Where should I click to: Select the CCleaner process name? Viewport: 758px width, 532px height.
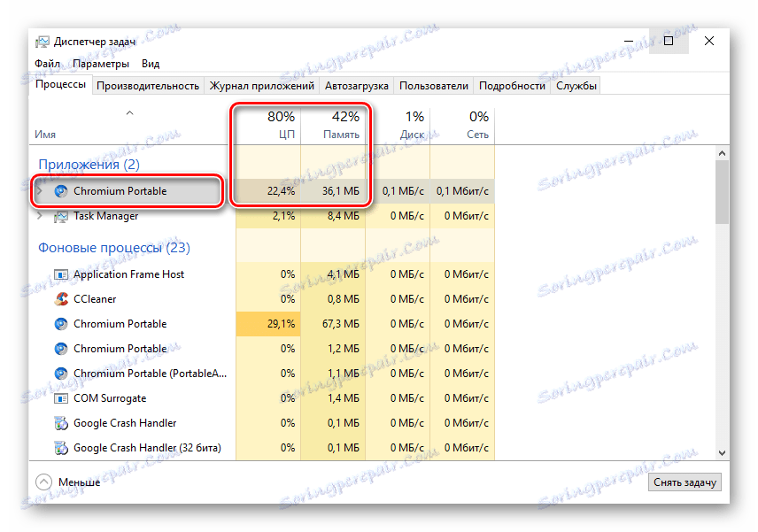click(x=95, y=299)
